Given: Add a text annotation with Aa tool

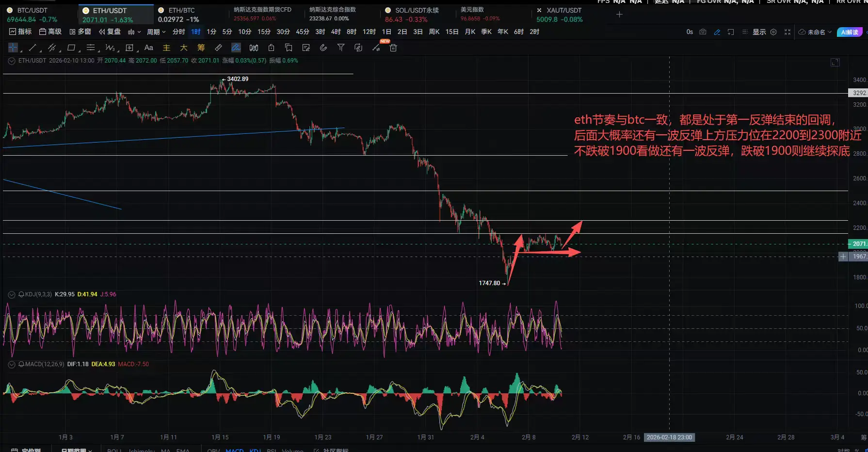Looking at the screenshot, I should tap(149, 48).
